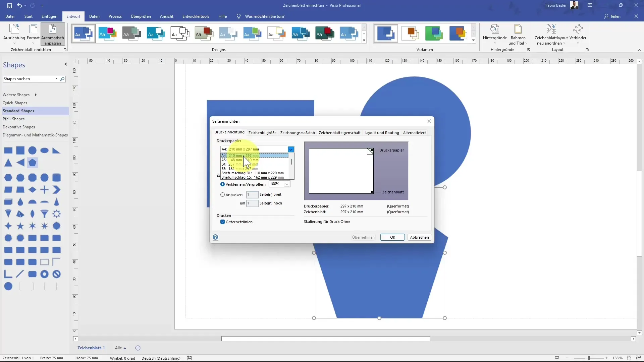Customize Quick Access Toolbar dropdown
The width and height of the screenshot is (644, 362).
pos(42,5)
